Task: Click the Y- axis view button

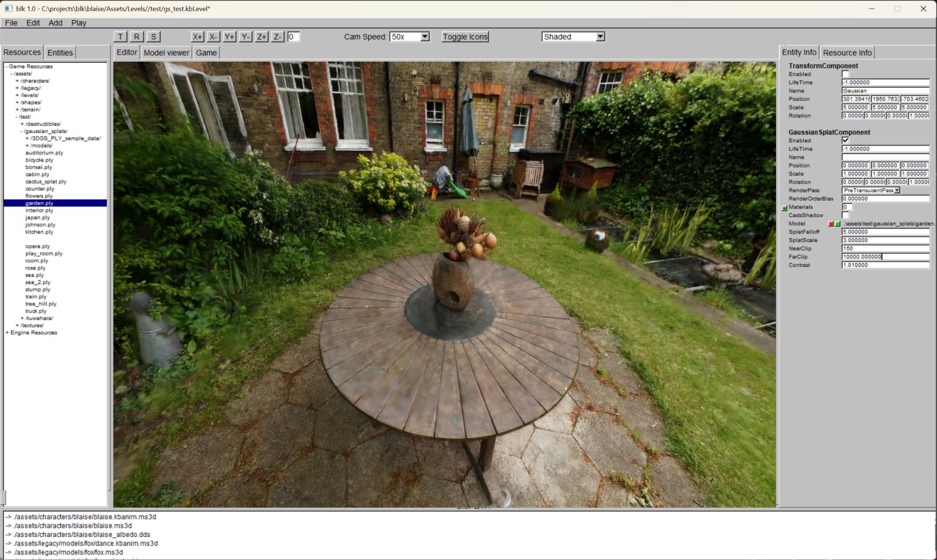Action: pos(245,37)
